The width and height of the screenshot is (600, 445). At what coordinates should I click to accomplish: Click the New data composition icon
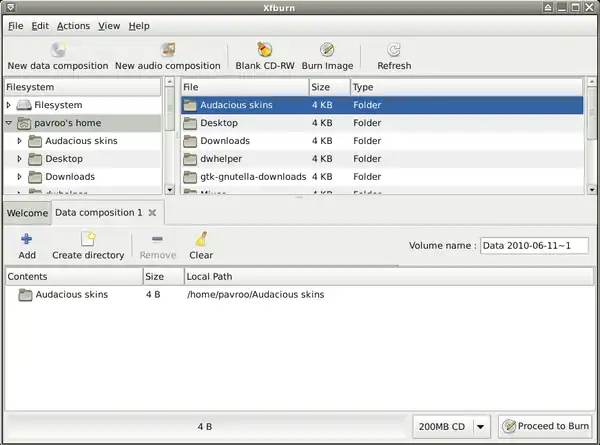pyautogui.click(x=57, y=49)
